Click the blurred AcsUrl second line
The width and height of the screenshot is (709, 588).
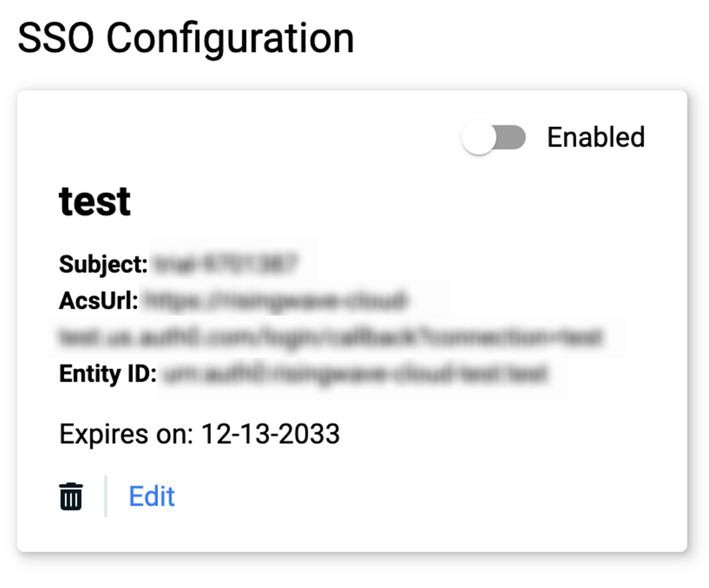[x=331, y=337]
